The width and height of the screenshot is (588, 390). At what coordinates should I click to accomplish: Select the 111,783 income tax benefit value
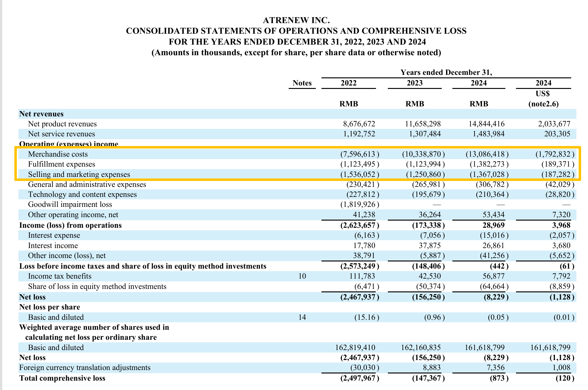pyautogui.click(x=362, y=276)
